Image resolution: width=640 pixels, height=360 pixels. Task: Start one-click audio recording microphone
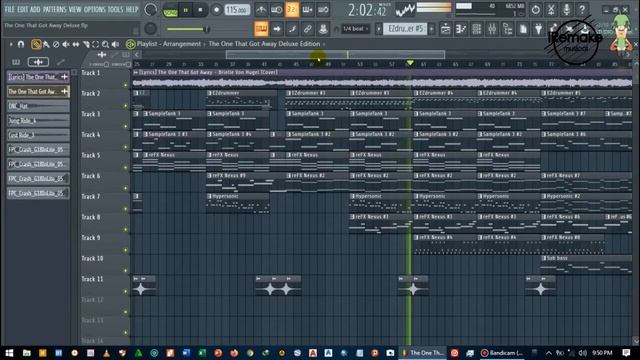click(x=567, y=9)
